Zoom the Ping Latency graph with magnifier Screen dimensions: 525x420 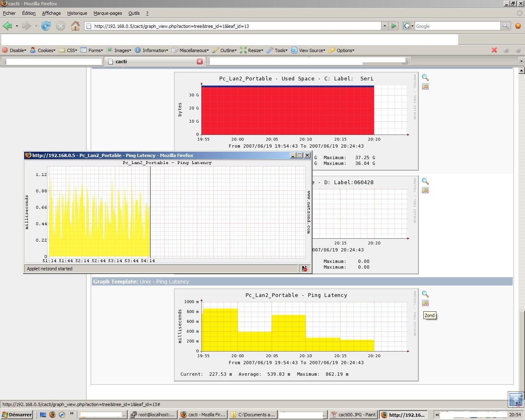[425, 294]
